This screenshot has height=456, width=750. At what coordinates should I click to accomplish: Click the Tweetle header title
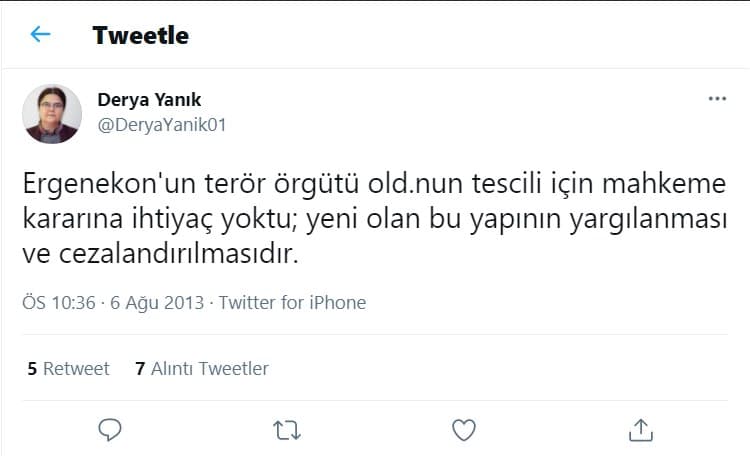(x=140, y=35)
